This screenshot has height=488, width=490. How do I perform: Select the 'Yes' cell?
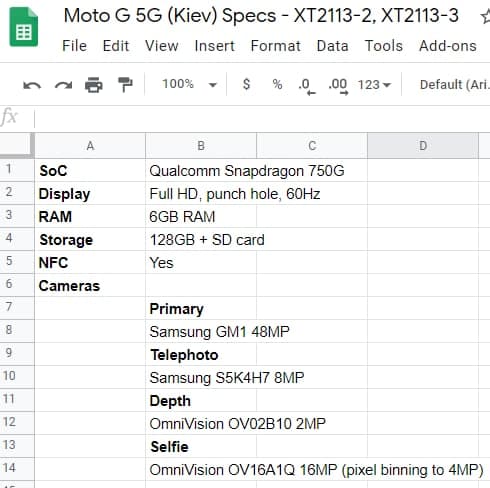point(201,262)
